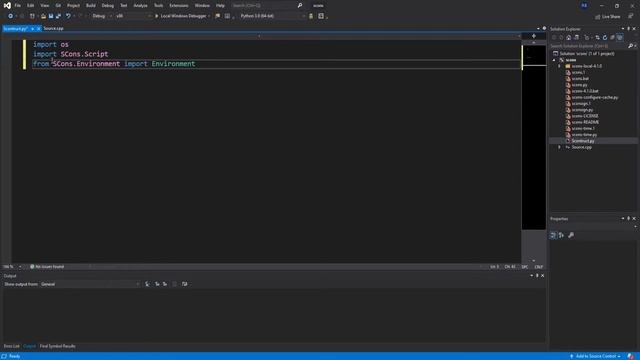Click the Navigate Backward toolbar icon
This screenshot has width=640, height=360.
pos(10,16)
